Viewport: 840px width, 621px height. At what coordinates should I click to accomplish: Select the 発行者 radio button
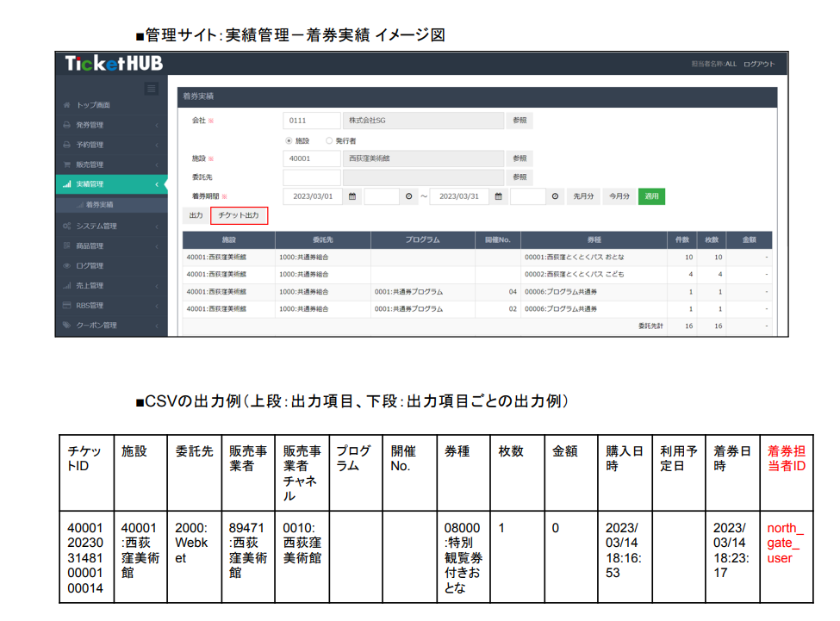coord(329,140)
